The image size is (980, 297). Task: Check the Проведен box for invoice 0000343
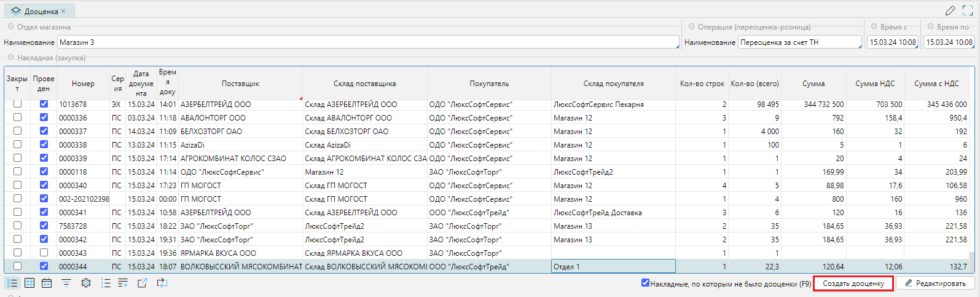pyautogui.click(x=44, y=253)
